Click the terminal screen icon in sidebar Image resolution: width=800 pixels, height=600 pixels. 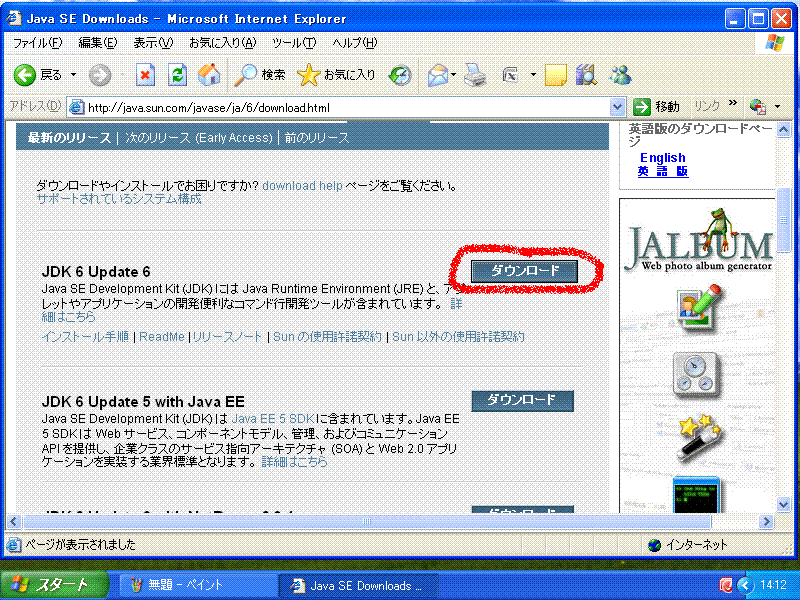pyautogui.click(x=696, y=495)
